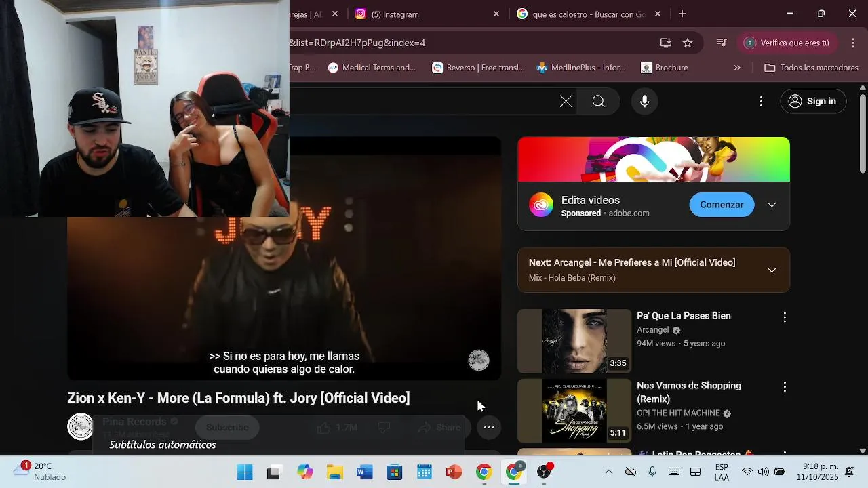Open Microsoft Store from taskbar
The width and height of the screenshot is (868, 488).
tap(395, 472)
